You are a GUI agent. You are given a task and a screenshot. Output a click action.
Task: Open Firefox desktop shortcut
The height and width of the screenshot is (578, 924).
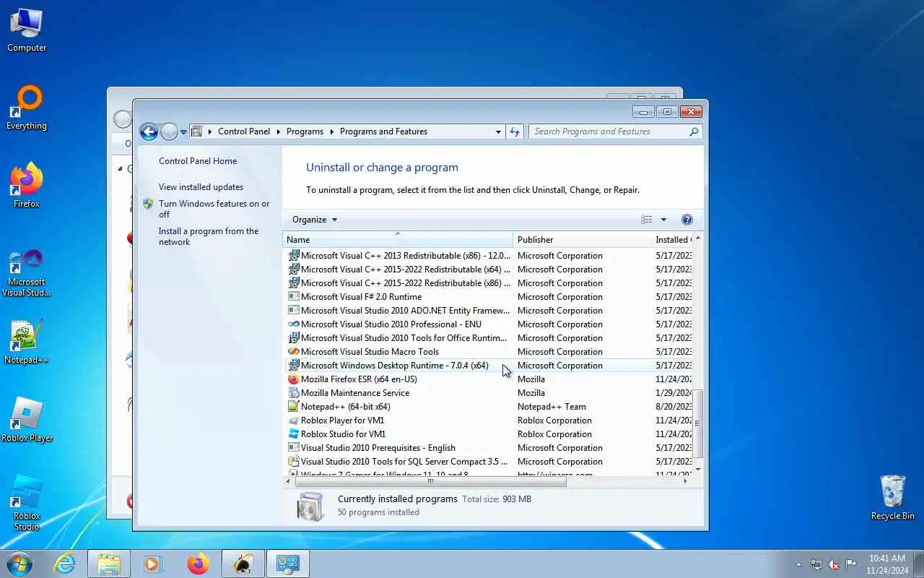point(27,186)
